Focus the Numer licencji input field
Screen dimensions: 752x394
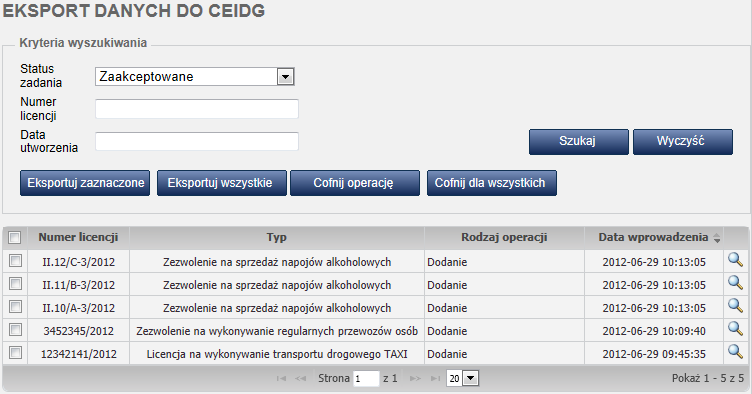pyautogui.click(x=197, y=109)
